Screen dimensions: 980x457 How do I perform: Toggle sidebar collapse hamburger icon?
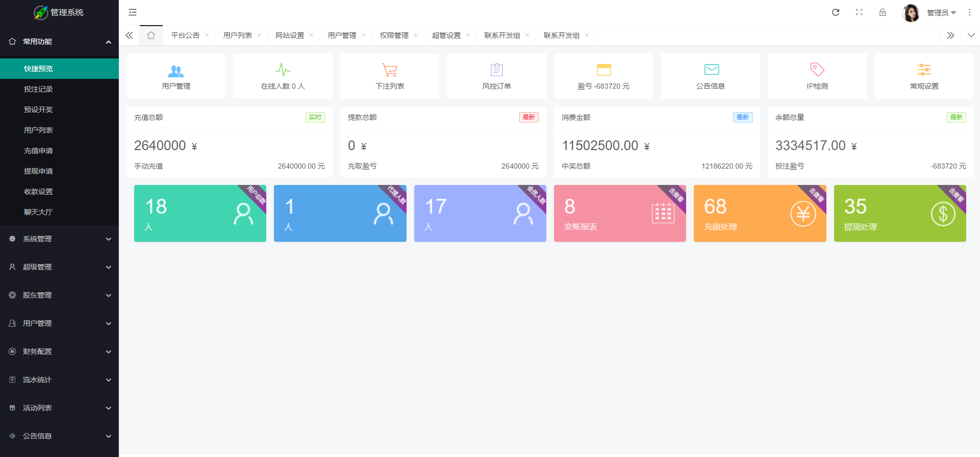click(x=133, y=12)
